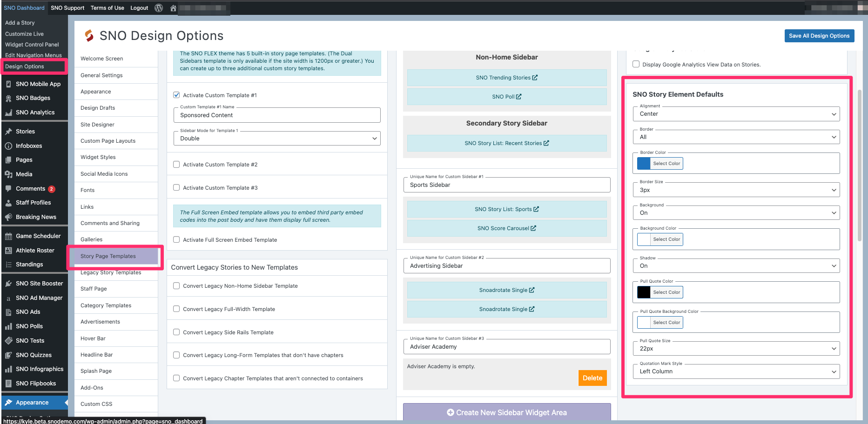This screenshot has width=868, height=424.
Task: Open the Border dropdown set to All
Action: (x=736, y=137)
